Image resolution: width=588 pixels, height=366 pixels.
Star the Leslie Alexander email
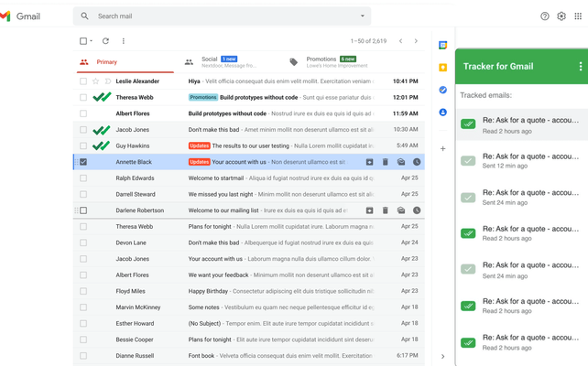[x=96, y=81]
